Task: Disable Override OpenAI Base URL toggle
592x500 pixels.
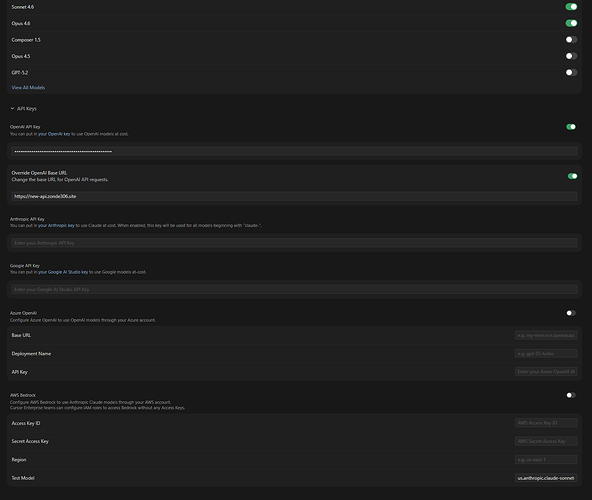Action: [572, 176]
